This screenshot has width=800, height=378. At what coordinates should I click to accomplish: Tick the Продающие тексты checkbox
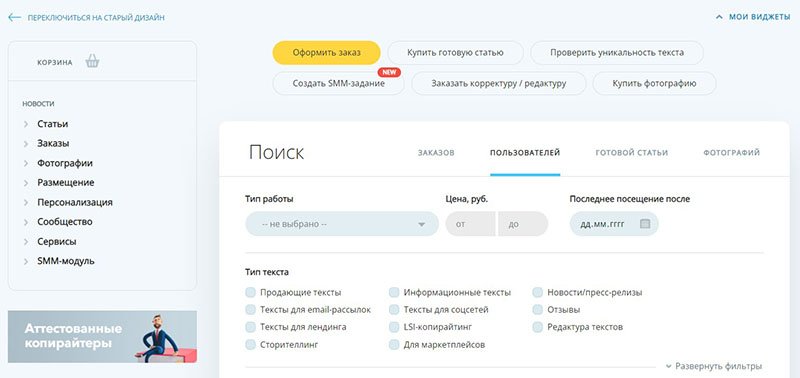251,292
